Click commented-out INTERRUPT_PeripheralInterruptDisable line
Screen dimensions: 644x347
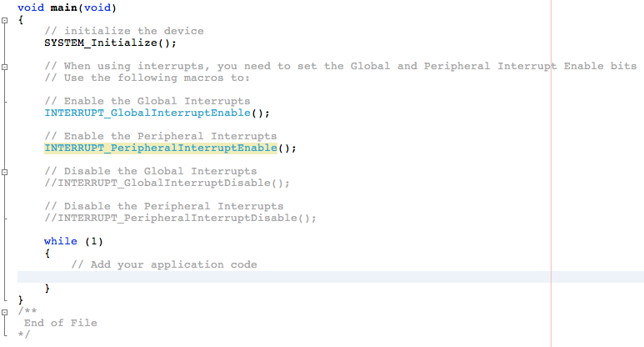click(x=180, y=218)
